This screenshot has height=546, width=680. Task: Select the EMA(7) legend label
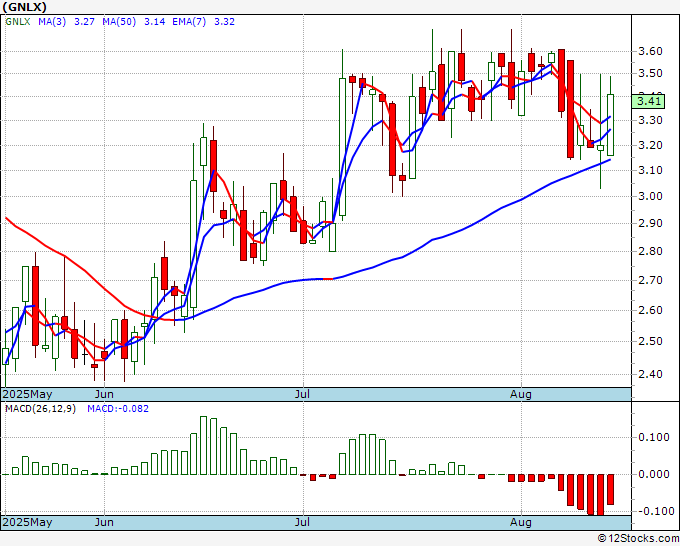(189, 22)
